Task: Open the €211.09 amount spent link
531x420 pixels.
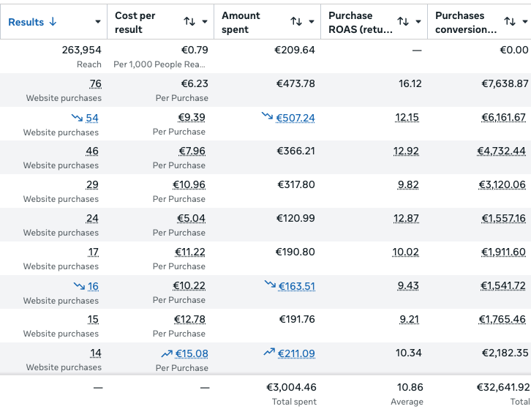Action: coord(296,353)
